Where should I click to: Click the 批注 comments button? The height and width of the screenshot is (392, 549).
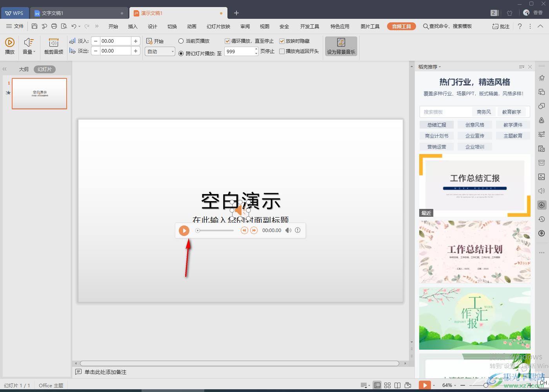click(x=501, y=26)
